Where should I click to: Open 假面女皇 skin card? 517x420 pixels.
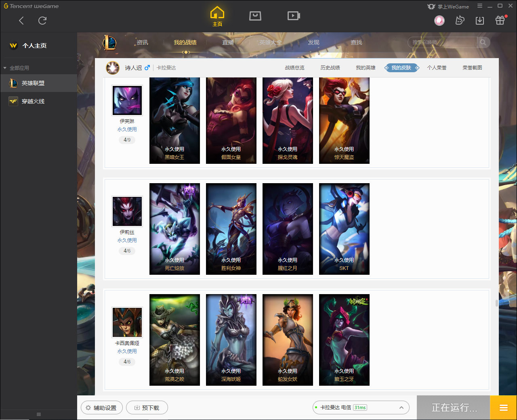pyautogui.click(x=231, y=121)
